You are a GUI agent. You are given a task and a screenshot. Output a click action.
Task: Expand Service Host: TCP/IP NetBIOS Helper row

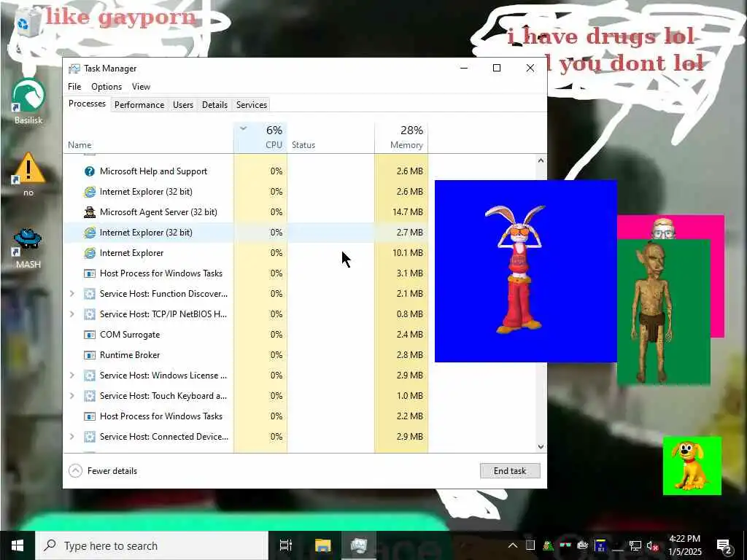(x=72, y=314)
